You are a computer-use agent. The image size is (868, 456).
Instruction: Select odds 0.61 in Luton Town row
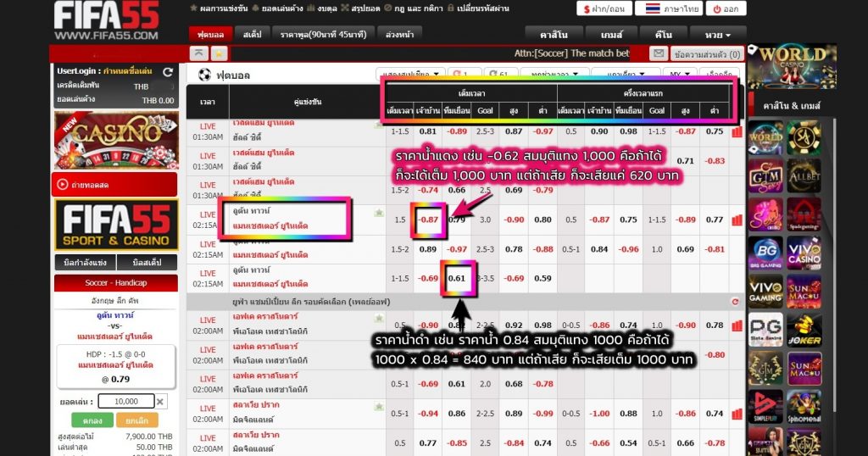(x=457, y=278)
